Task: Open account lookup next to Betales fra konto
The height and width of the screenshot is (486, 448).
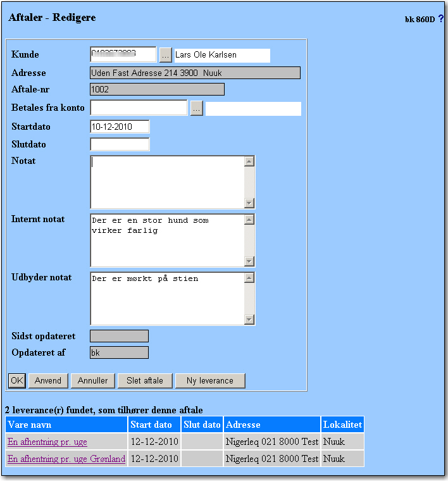Action: [x=196, y=109]
